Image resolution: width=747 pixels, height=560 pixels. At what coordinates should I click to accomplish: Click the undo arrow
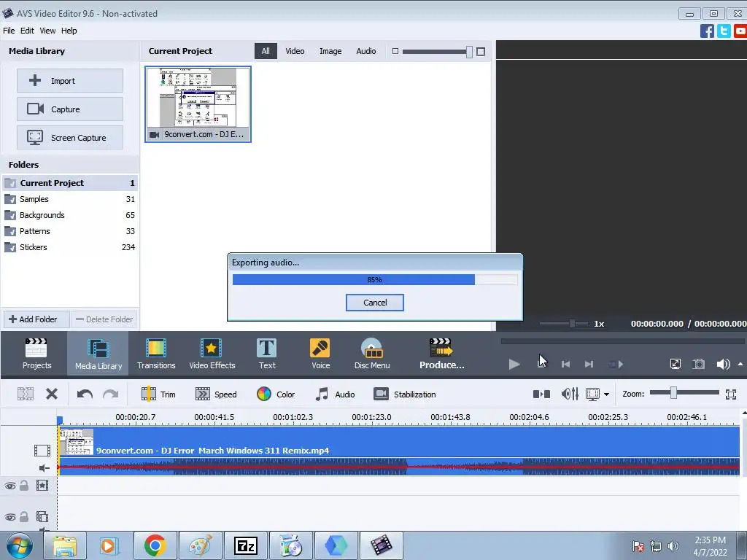tap(85, 394)
